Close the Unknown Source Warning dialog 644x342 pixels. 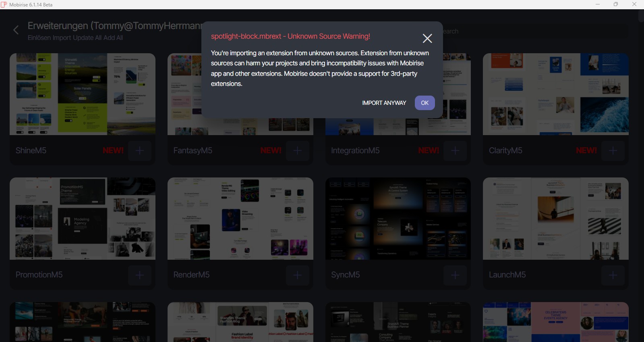[x=427, y=38]
